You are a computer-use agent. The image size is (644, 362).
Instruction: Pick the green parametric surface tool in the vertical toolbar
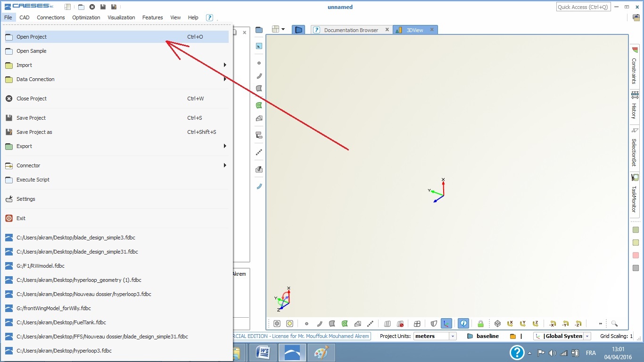coord(259,105)
